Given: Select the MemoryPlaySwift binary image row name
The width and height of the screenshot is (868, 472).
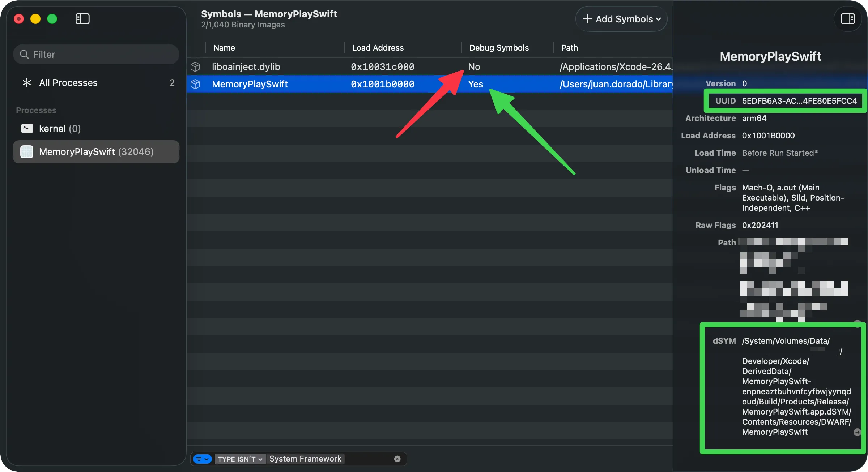Looking at the screenshot, I should click(250, 84).
